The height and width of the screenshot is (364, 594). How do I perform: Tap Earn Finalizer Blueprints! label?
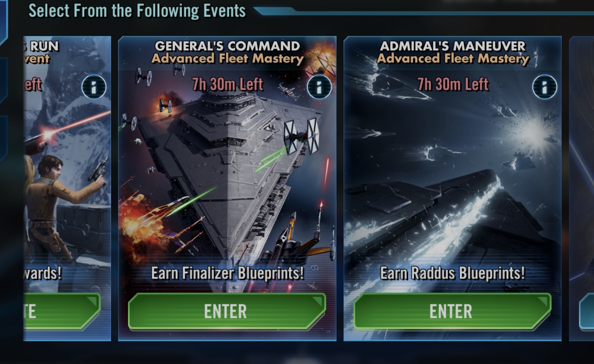pos(227,273)
